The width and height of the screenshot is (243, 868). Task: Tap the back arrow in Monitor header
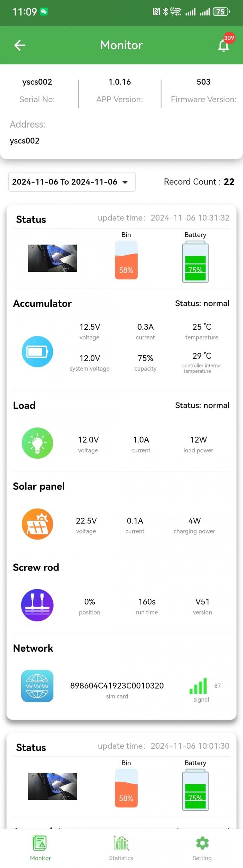20,45
